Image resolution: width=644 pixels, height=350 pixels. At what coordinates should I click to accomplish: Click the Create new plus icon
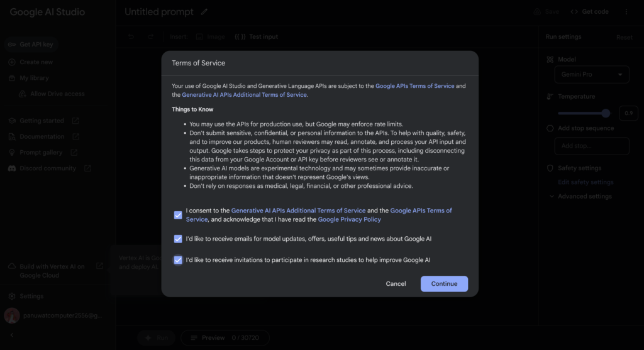[x=12, y=62]
